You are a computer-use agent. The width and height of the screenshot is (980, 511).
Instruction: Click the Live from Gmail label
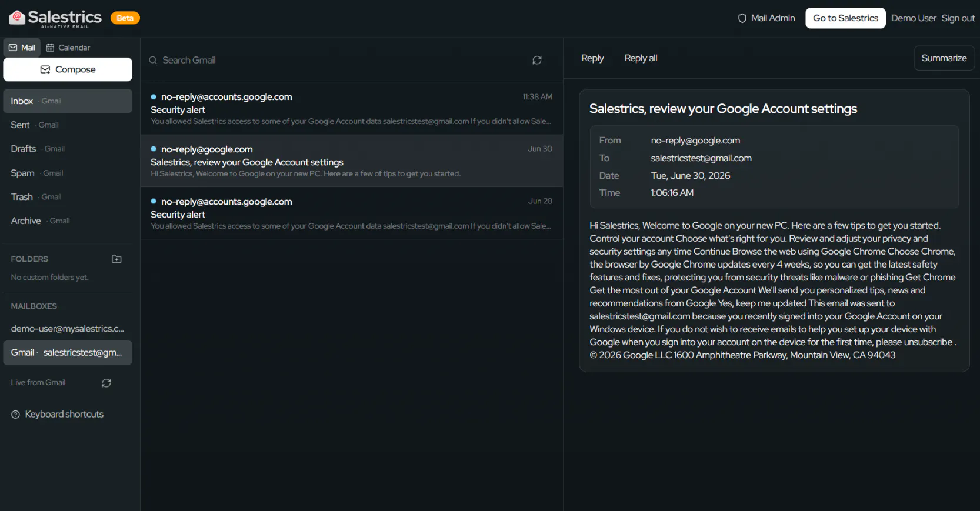pyautogui.click(x=38, y=383)
